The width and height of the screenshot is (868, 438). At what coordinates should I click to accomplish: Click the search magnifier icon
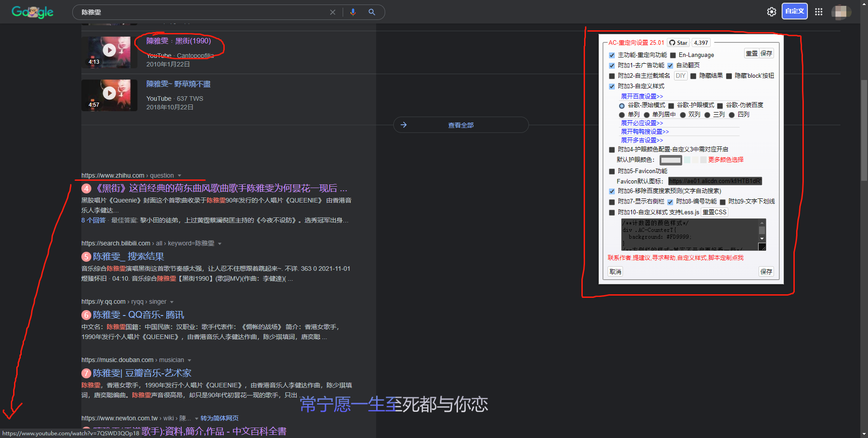click(372, 12)
